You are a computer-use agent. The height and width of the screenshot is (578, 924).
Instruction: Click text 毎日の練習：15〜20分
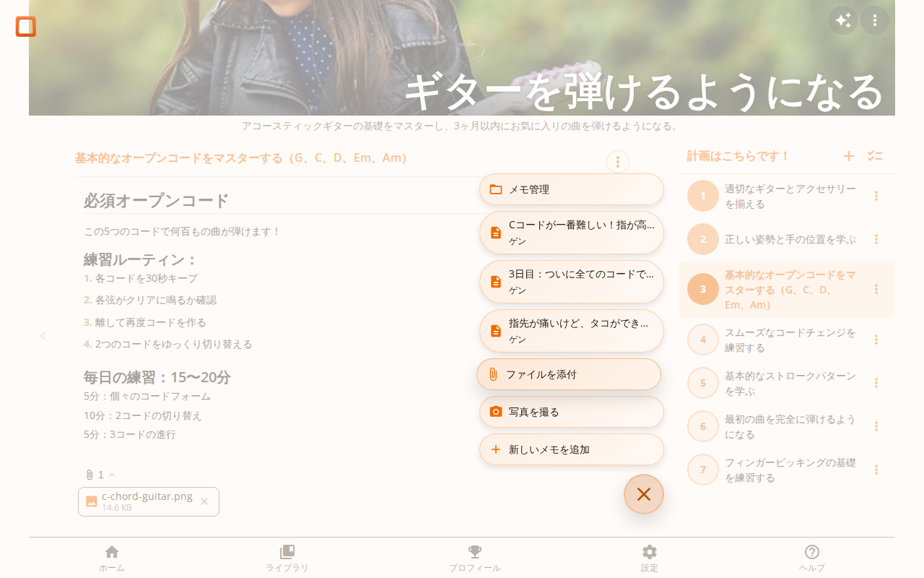click(157, 377)
